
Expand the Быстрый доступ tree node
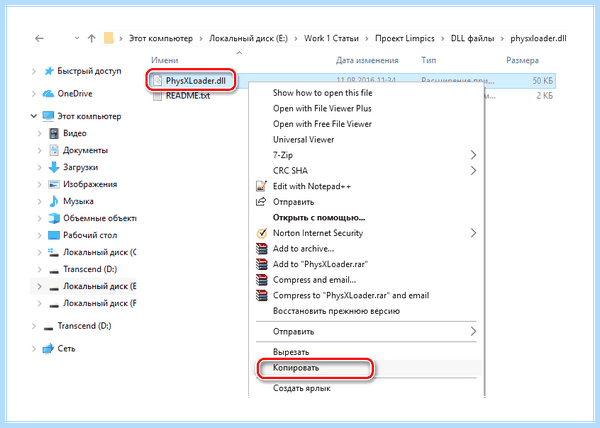[x=34, y=71]
